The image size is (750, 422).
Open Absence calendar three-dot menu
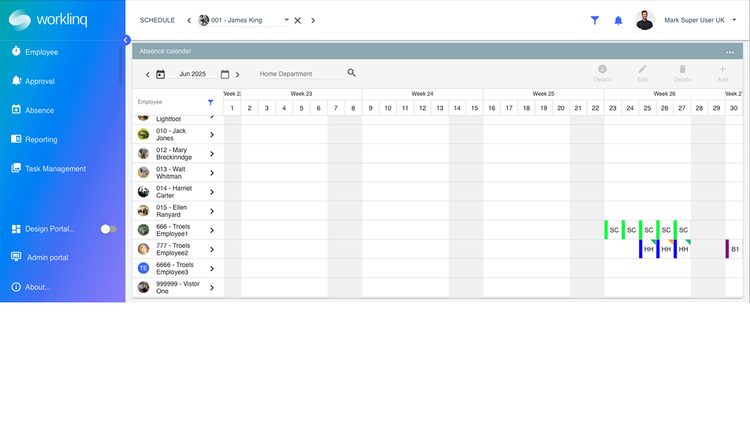730,52
